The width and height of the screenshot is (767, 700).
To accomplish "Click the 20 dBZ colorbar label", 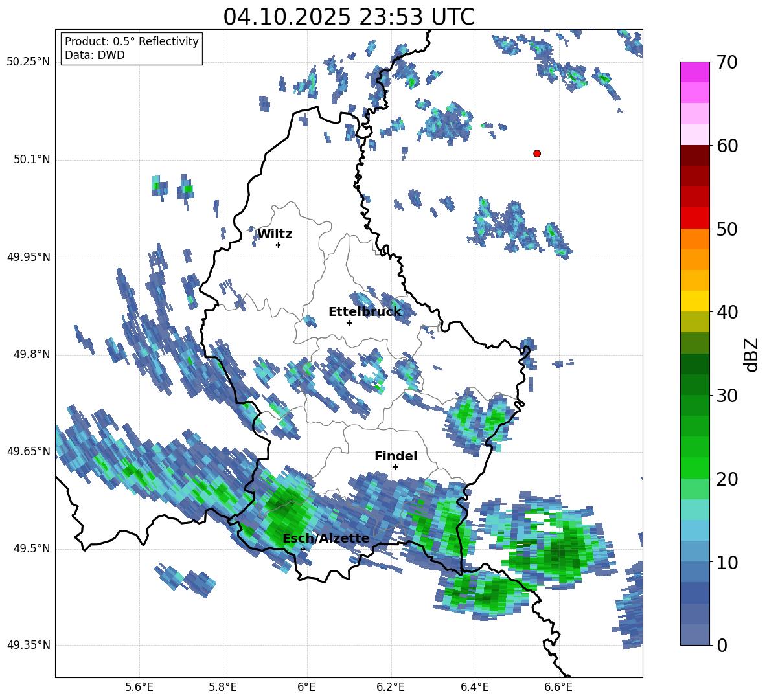I will coord(727,479).
